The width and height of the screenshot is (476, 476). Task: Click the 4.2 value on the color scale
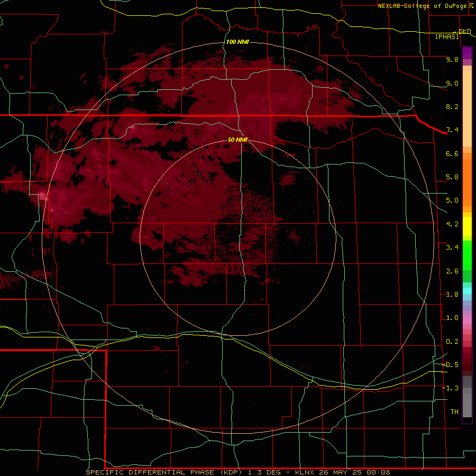point(452,224)
